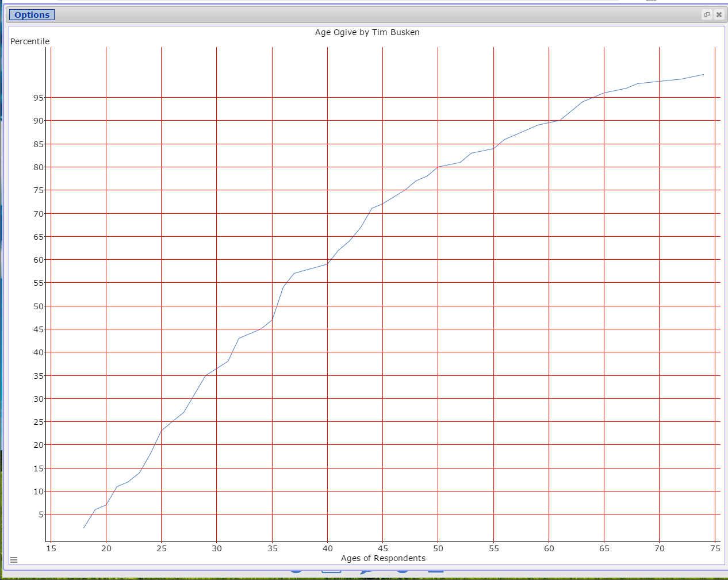Click the chart title 'Age Ogive by Tim Busken'
Viewport: 728px width, 580px height.
coord(367,32)
